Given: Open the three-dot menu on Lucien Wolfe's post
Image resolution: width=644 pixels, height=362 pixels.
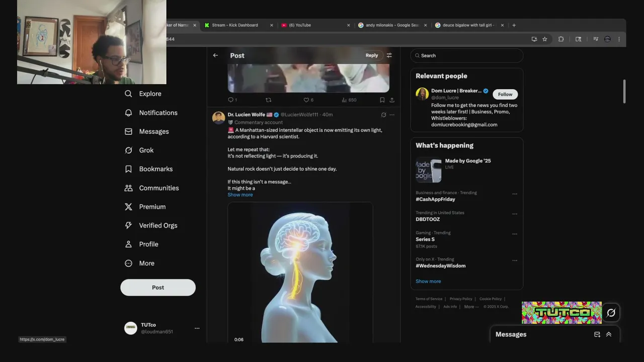Looking at the screenshot, I should pos(392,115).
